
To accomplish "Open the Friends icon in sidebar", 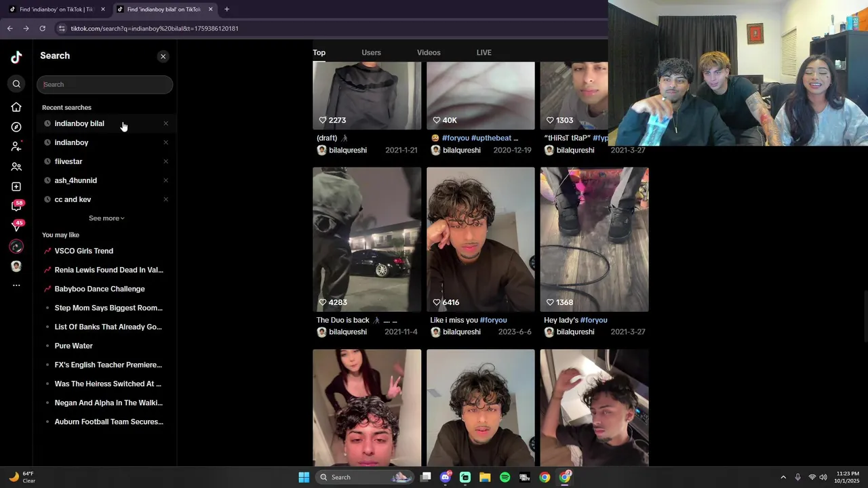I will coord(16,167).
